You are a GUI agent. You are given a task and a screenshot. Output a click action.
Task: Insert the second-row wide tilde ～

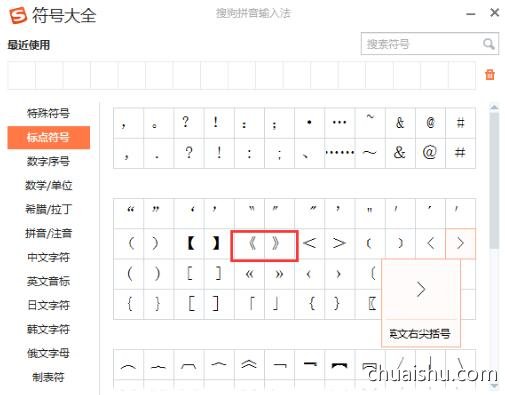point(370,153)
